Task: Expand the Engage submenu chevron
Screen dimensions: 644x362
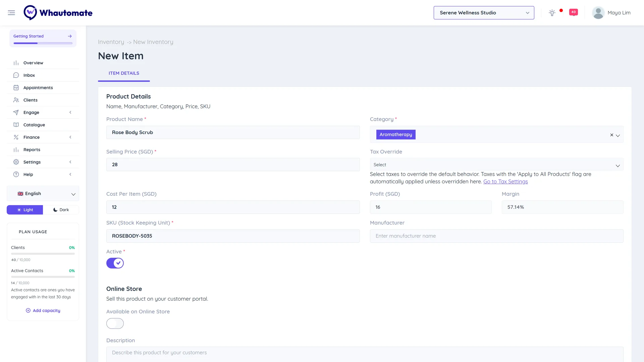Action: tap(70, 113)
